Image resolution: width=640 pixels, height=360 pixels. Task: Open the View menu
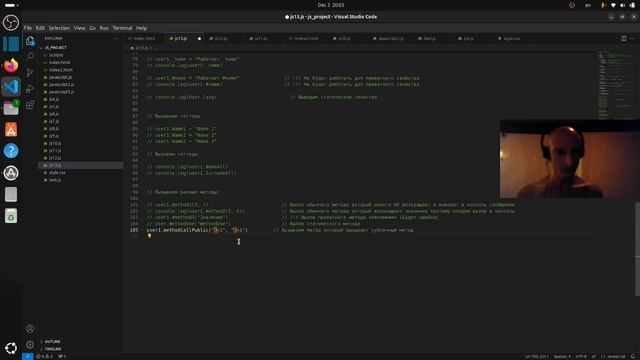click(80, 28)
